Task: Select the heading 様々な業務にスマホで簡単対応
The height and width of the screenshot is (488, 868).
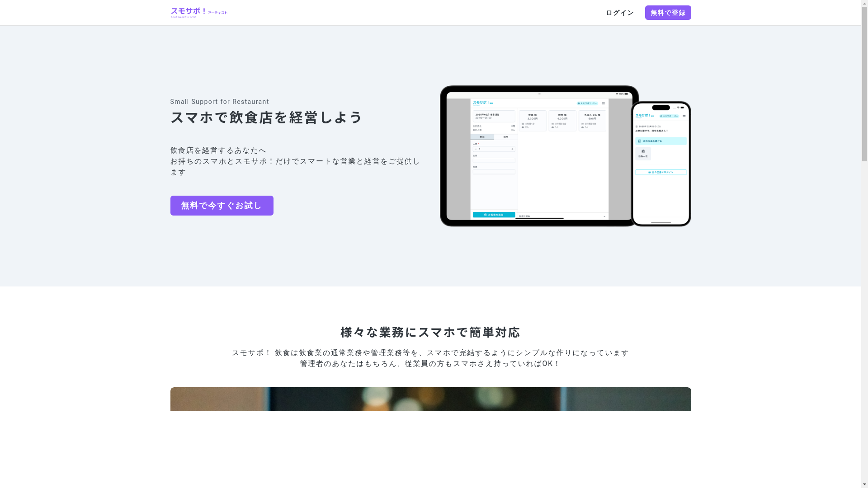Action: pyautogui.click(x=430, y=332)
